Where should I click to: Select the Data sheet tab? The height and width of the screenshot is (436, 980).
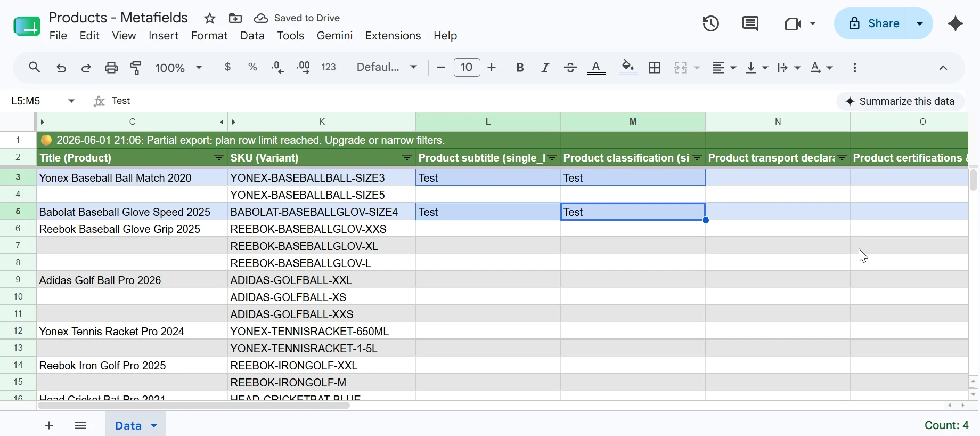click(x=135, y=425)
